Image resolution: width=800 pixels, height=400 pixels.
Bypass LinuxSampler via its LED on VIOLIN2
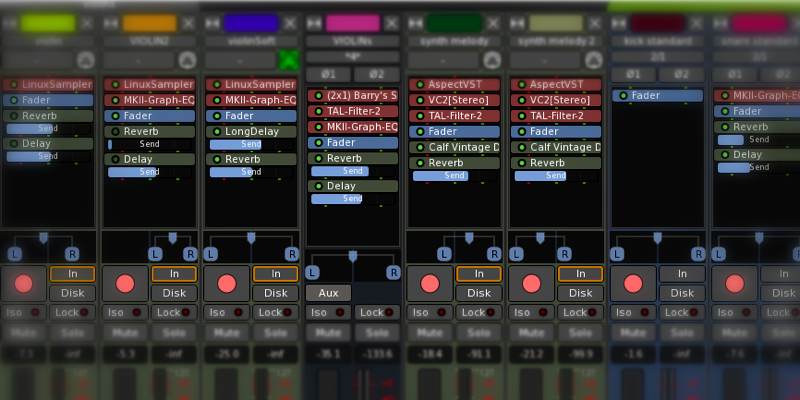pyautogui.click(x=115, y=85)
